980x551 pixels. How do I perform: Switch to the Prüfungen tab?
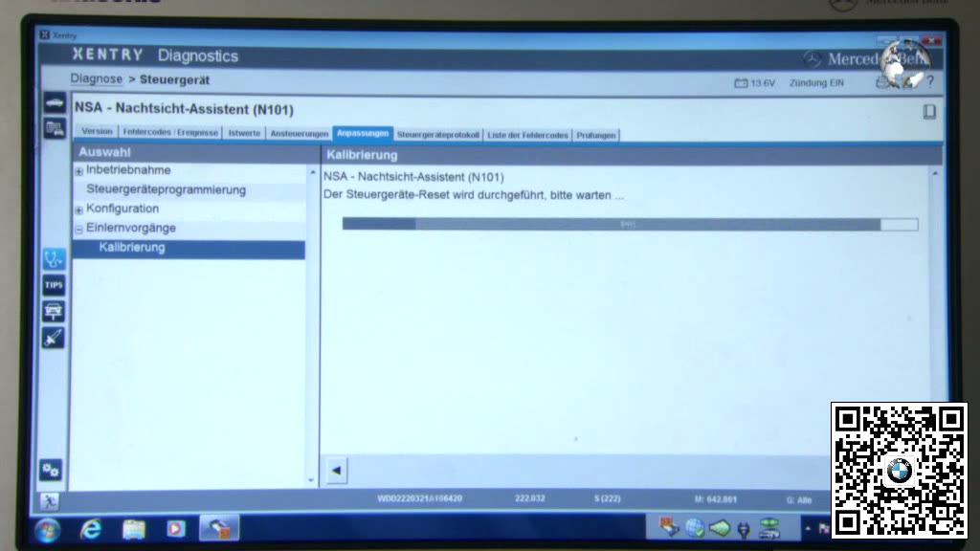pos(595,135)
